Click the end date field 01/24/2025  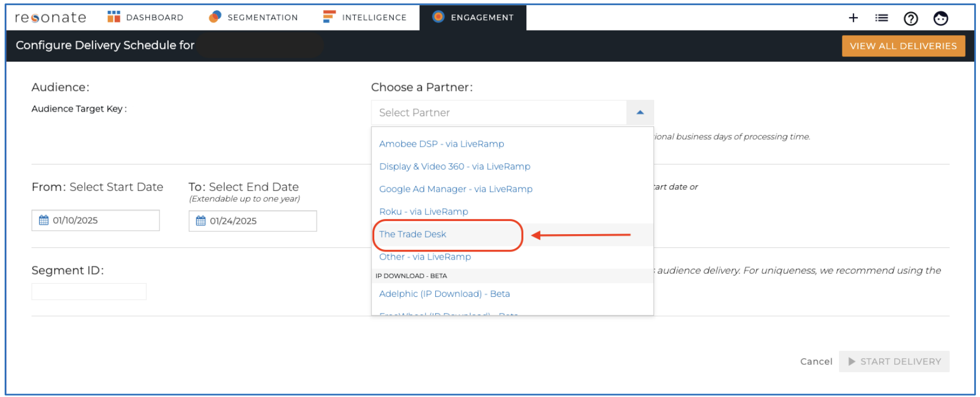tap(253, 221)
